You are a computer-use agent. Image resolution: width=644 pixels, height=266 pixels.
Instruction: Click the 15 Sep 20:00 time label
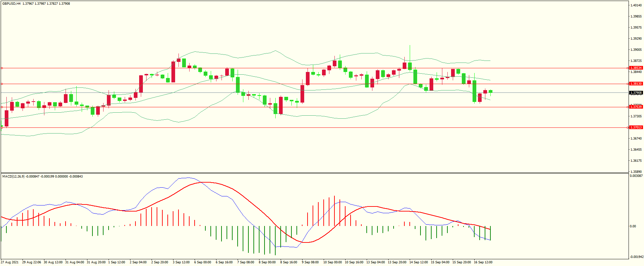coord(462,262)
